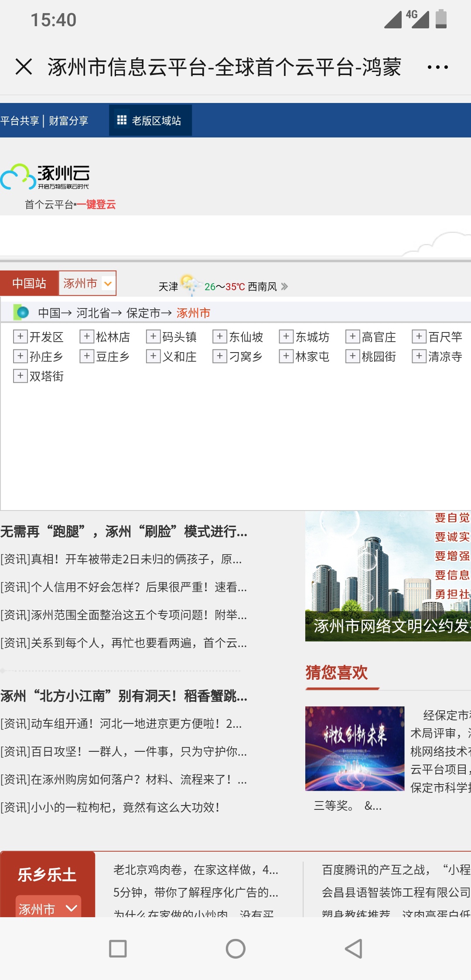Open news 百日攻坚！一群人，一件事
The image size is (471, 980).
click(124, 752)
